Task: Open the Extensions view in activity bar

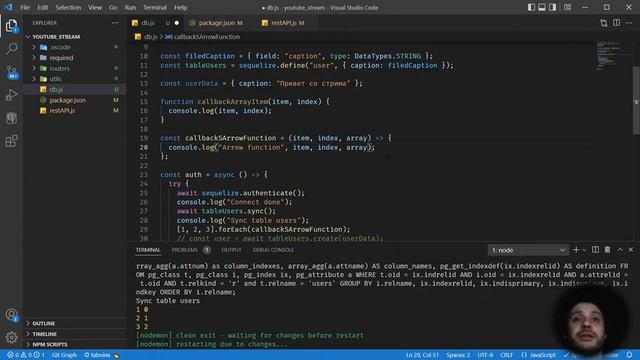Action: [11, 141]
